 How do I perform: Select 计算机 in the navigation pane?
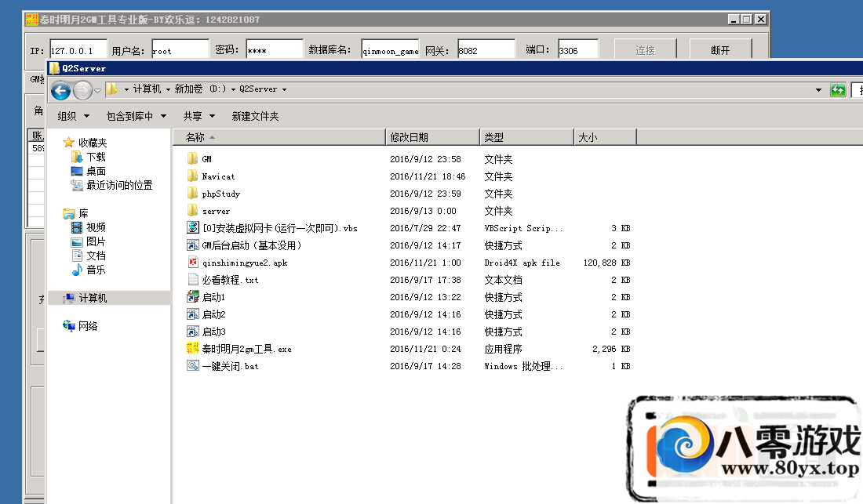click(x=93, y=298)
